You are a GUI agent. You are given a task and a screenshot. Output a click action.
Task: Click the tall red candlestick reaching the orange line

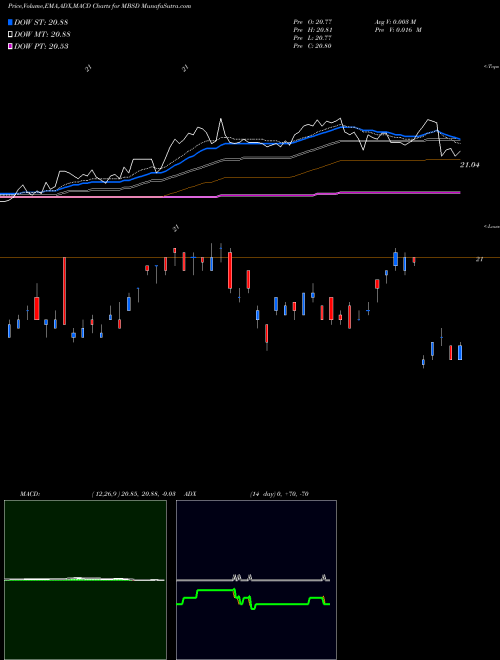pyautogui.click(x=64, y=290)
